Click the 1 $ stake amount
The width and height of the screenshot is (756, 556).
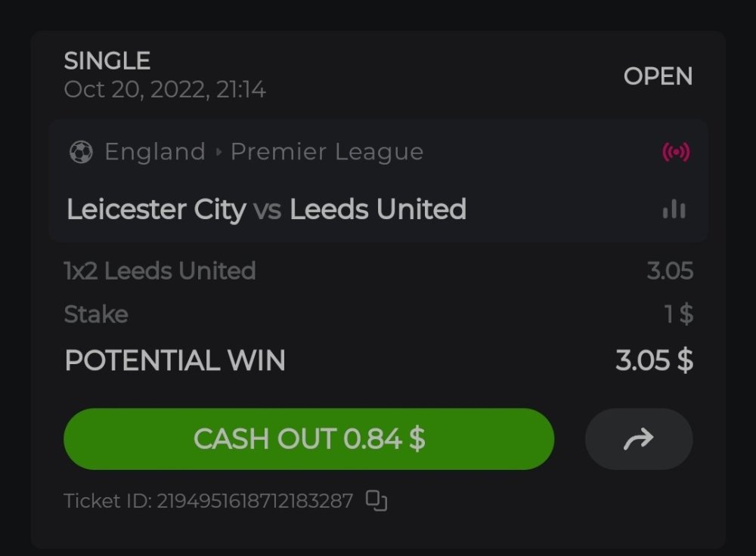pos(679,314)
